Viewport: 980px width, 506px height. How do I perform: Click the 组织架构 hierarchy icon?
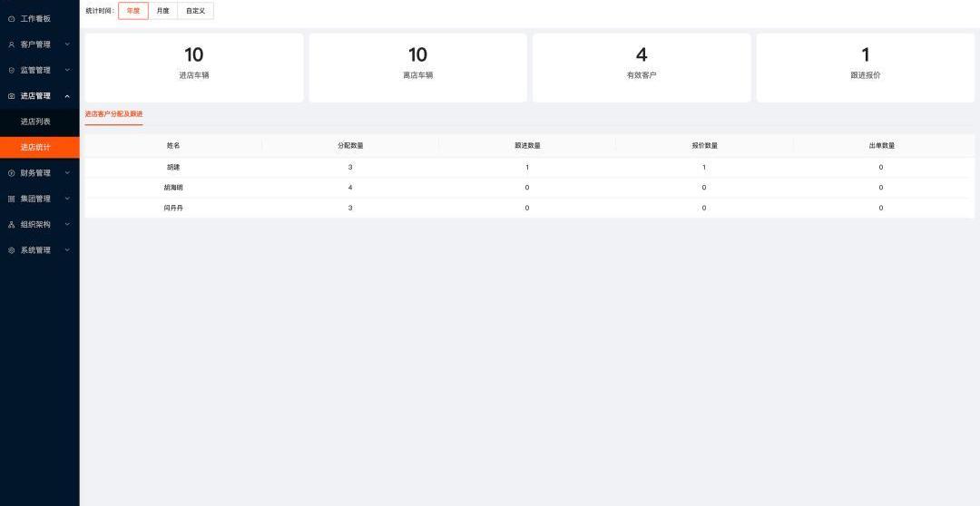click(x=11, y=224)
